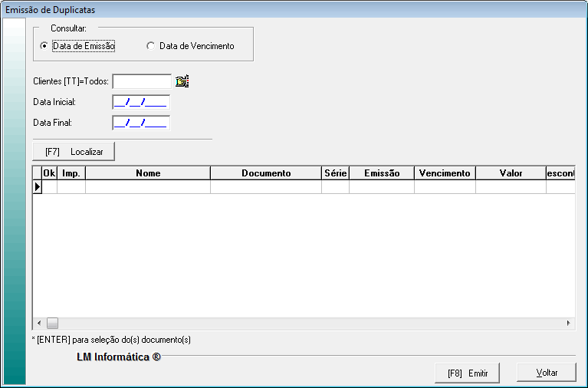The image size is (588, 388).
Task: Click the Clientes [TT]=Todos input field
Action: 142,81
